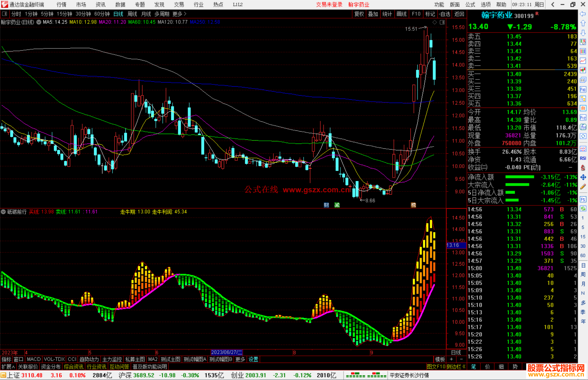This screenshot has height=380, width=588.
Task: Toggle the panel layout icon left of 分时
Action: point(5,14)
